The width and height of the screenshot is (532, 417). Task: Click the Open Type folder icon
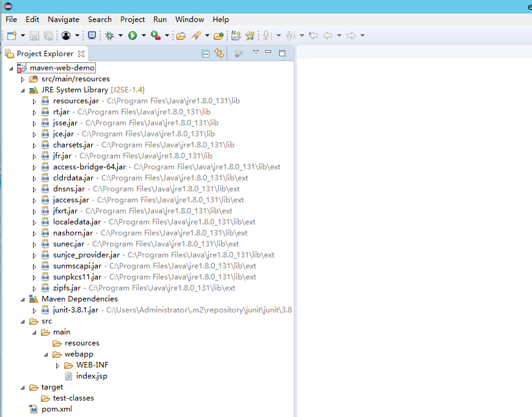[x=181, y=35]
